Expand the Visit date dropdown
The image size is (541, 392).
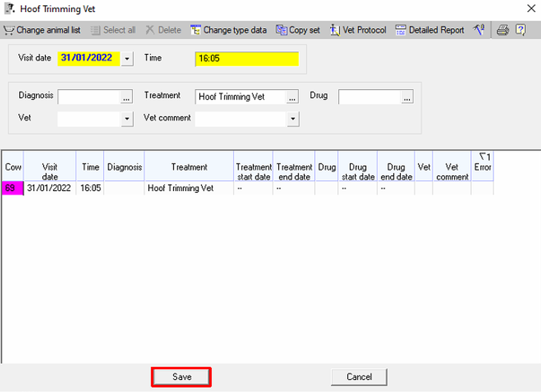127,59
